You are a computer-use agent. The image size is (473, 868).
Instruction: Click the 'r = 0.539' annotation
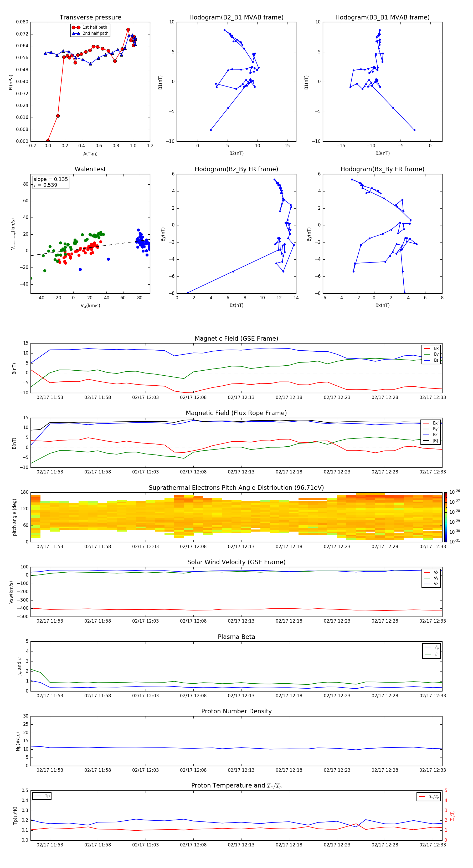pyautogui.click(x=45, y=185)
